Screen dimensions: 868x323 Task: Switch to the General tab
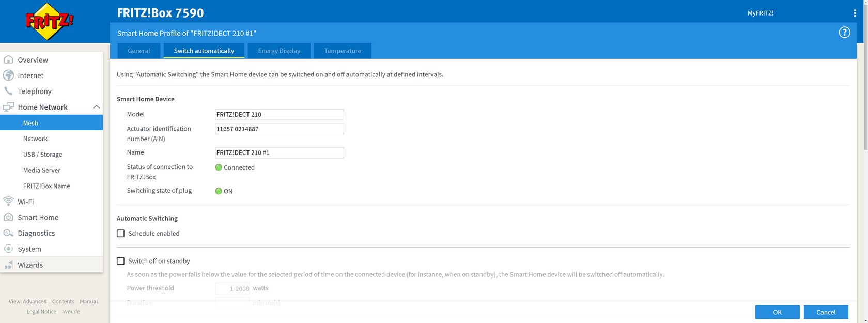point(139,51)
